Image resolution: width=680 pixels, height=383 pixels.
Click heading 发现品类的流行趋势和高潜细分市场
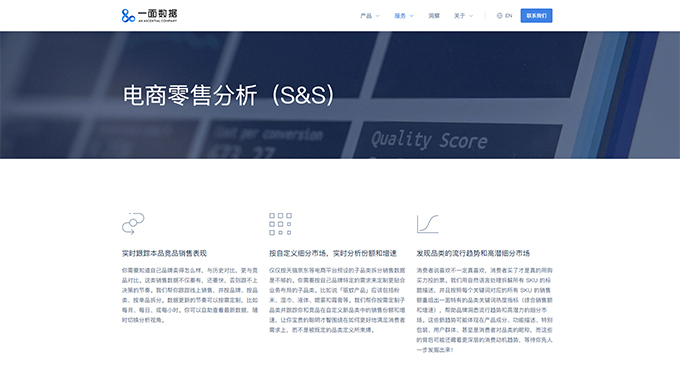tap(473, 253)
